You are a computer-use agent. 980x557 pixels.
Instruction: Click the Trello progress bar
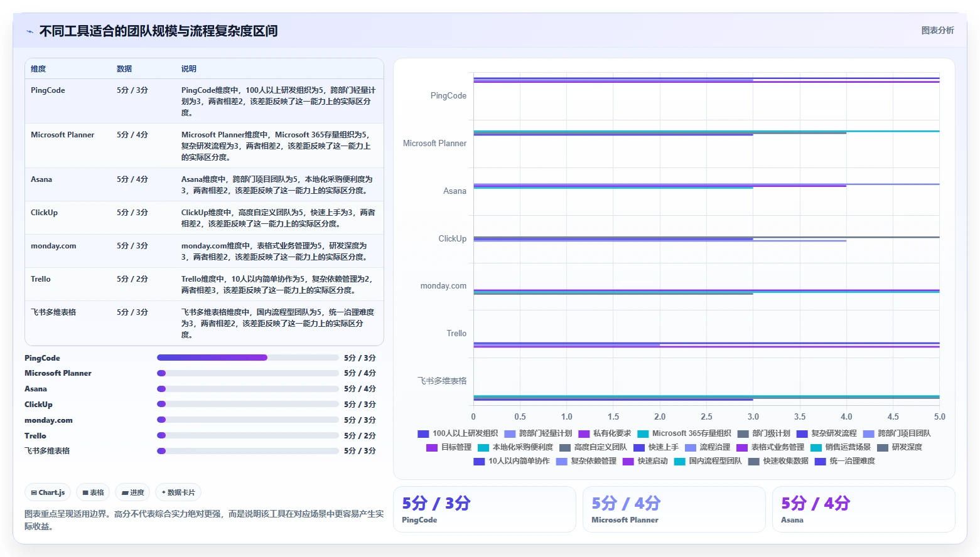[x=248, y=435]
